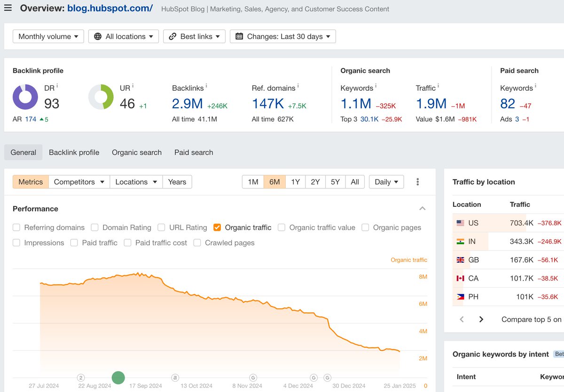Enable the Paid traffic cost checkbox

coord(127,243)
